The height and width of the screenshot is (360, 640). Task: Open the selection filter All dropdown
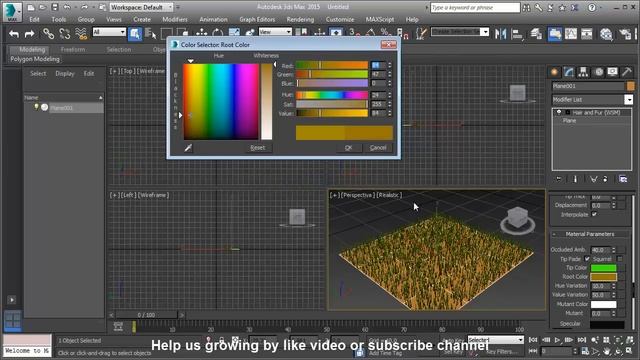click(109, 32)
